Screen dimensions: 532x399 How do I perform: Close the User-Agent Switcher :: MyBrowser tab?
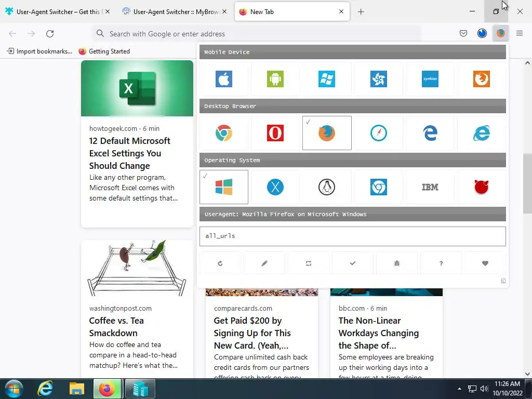pyautogui.click(x=224, y=11)
